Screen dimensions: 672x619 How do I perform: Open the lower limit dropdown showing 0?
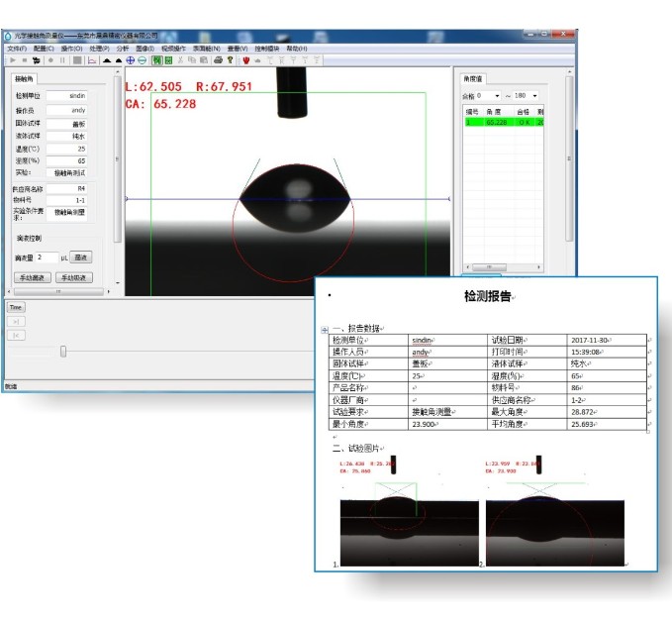pyautogui.click(x=489, y=96)
